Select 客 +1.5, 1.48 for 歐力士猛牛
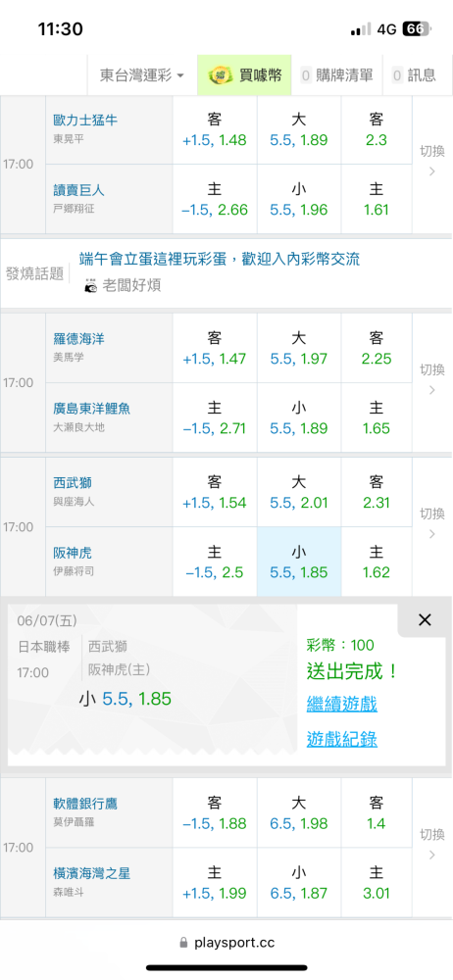This screenshot has width=453, height=980. pos(215,130)
